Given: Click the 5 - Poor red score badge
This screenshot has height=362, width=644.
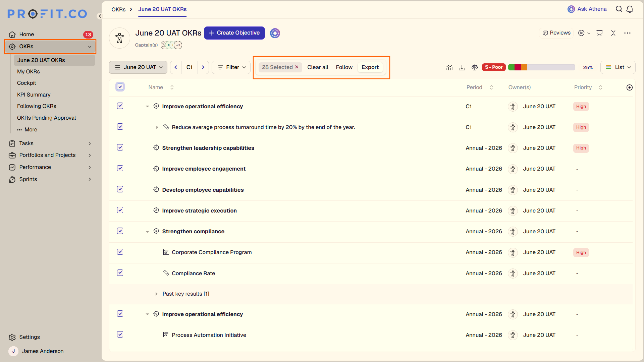Looking at the screenshot, I should (x=494, y=67).
